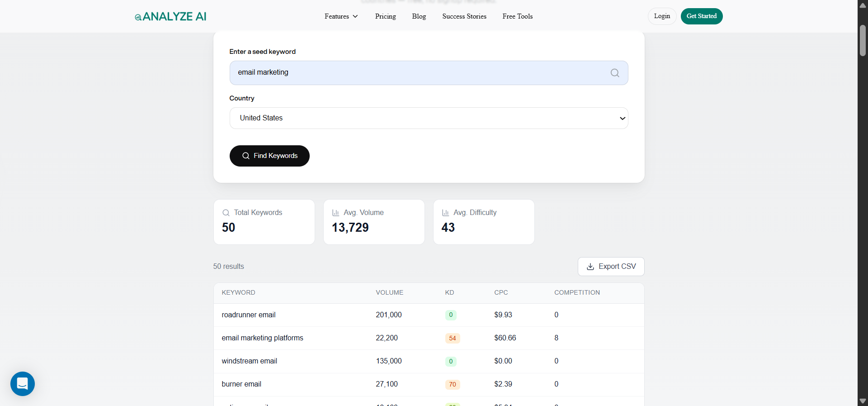868x406 pixels.
Task: Open Free Tools page
Action: pos(518,16)
